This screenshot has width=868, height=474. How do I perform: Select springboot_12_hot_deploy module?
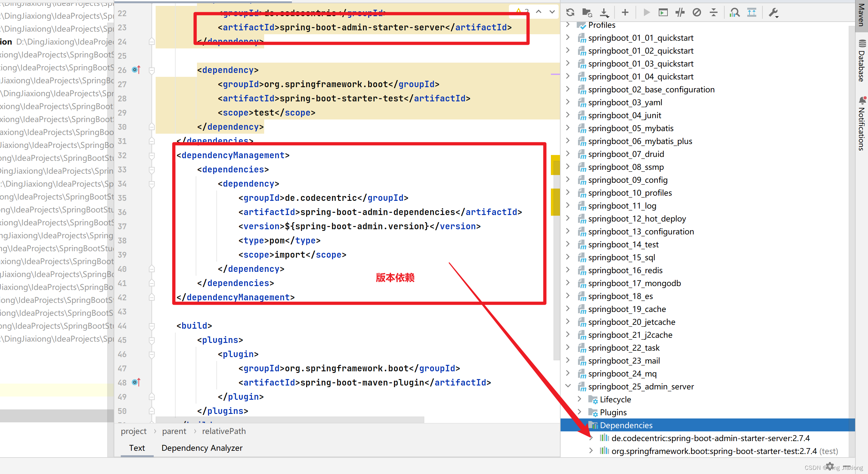(x=637, y=219)
